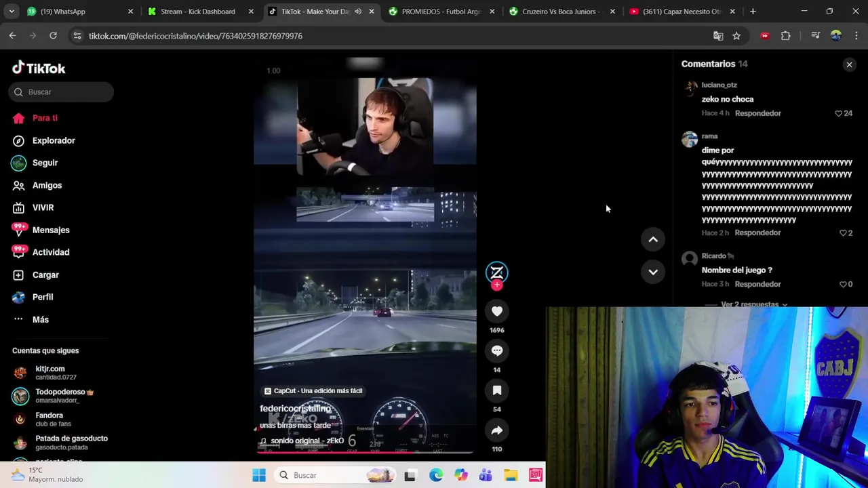
Task: Open federicocristalino username on the video
Action: (296, 409)
